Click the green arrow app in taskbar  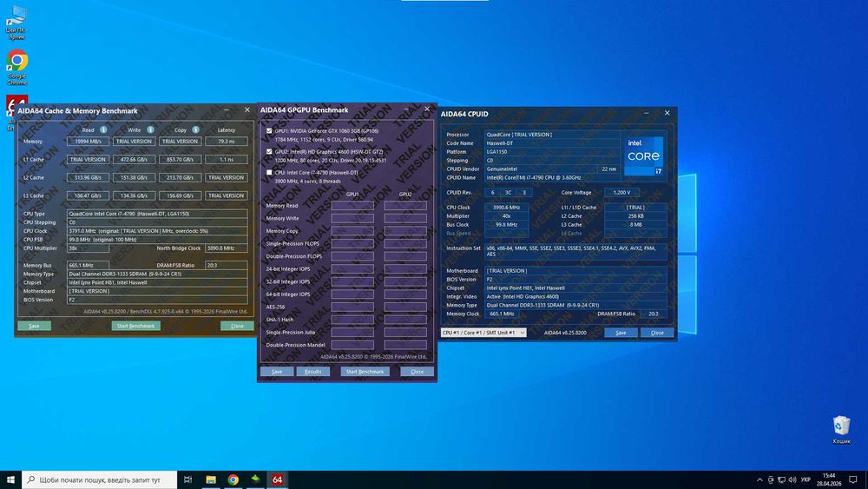click(x=255, y=479)
